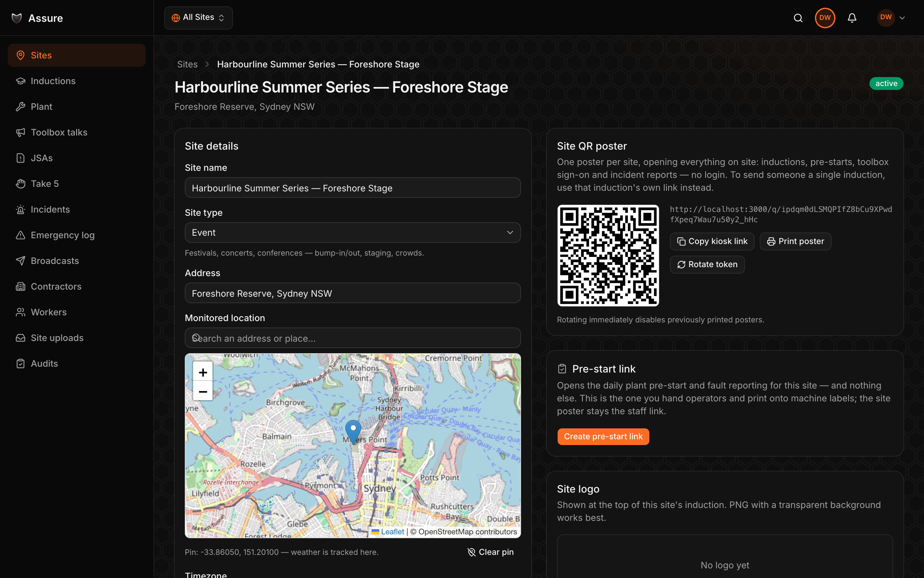Go to the Plant section

76,106
